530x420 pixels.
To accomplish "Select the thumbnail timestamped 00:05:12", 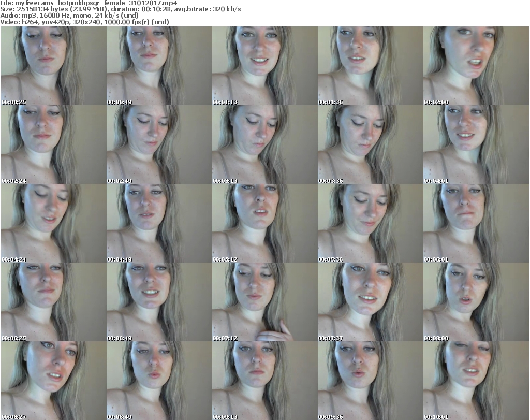I will click(x=264, y=224).
